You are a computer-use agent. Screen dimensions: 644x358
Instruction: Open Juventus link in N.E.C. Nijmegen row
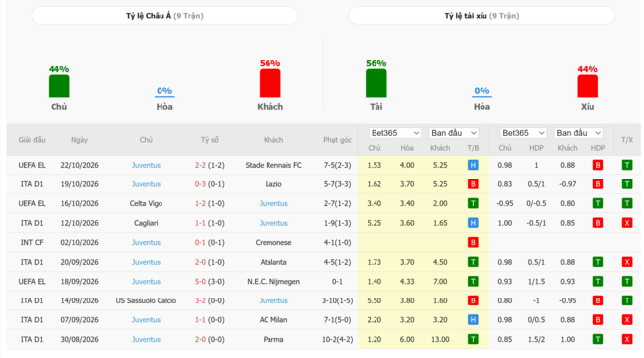(x=146, y=281)
